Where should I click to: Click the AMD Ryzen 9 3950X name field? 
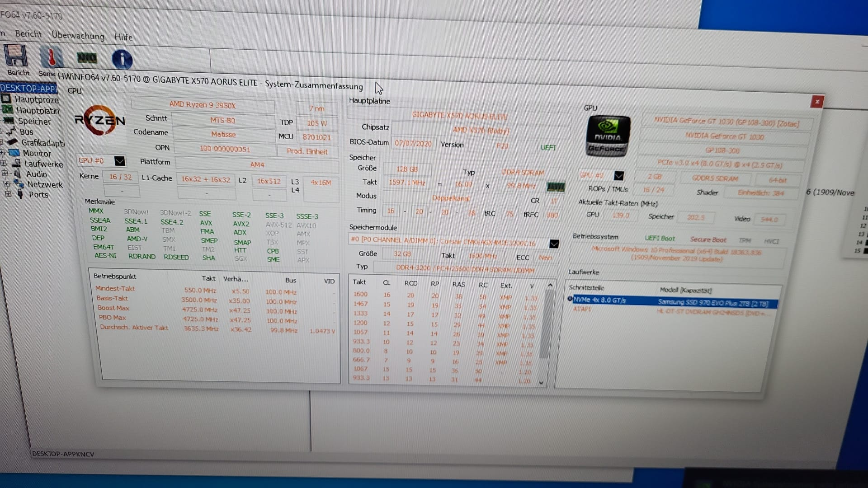pyautogui.click(x=203, y=105)
